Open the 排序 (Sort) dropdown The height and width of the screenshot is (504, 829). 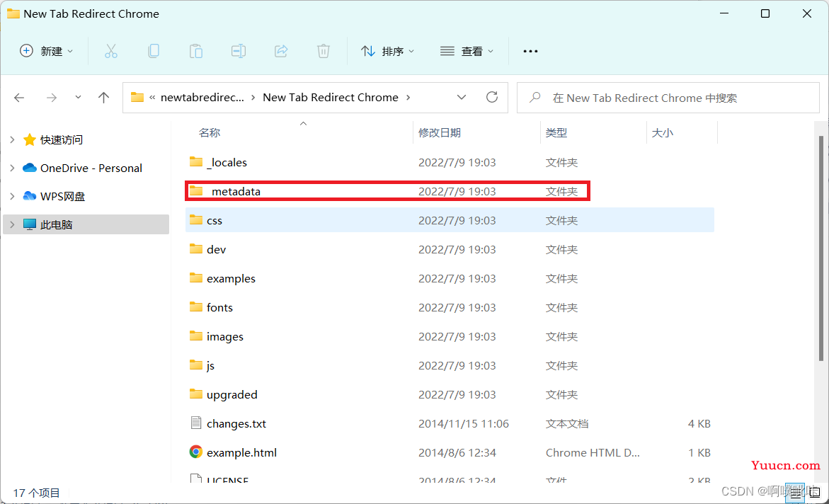pos(387,51)
